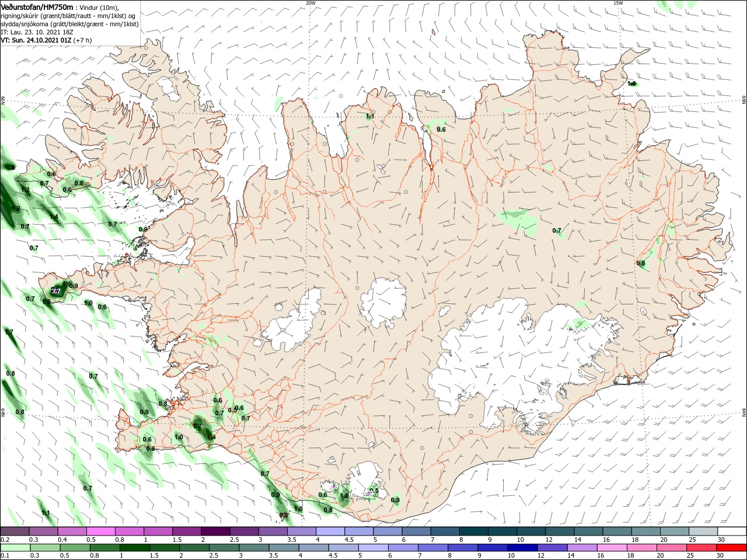
Task: Pick top-row bright pink swatch at 0.5
Action: click(x=100, y=531)
